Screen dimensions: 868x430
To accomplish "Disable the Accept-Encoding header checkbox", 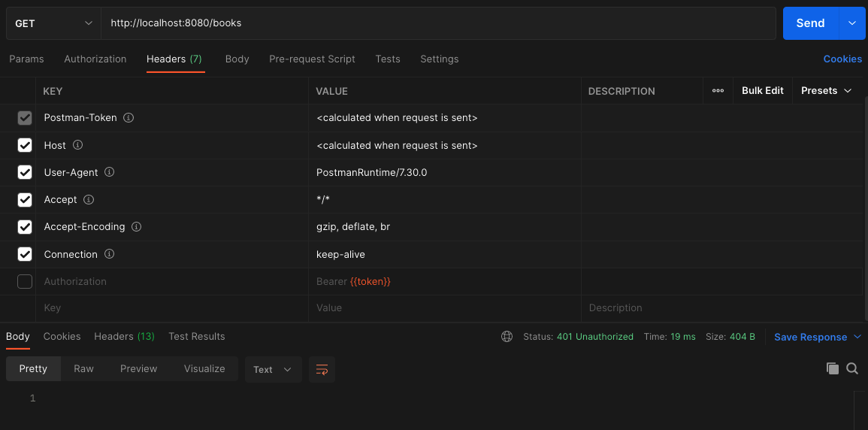I will point(25,226).
